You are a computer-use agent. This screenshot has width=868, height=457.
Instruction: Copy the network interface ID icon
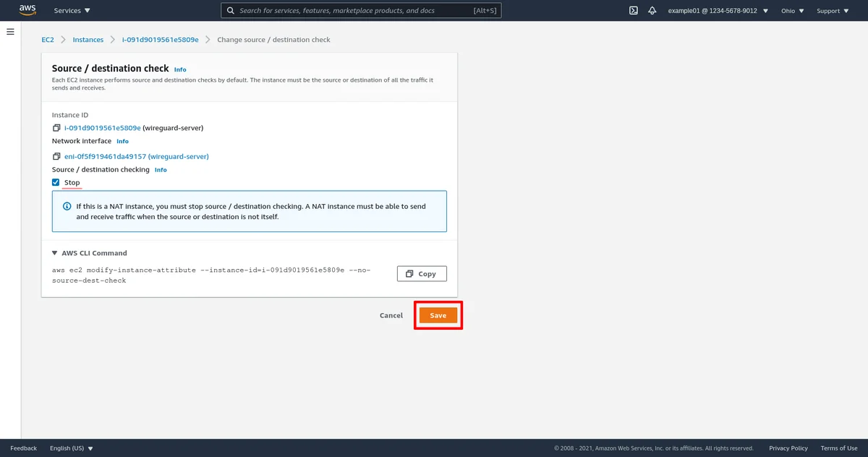click(56, 156)
